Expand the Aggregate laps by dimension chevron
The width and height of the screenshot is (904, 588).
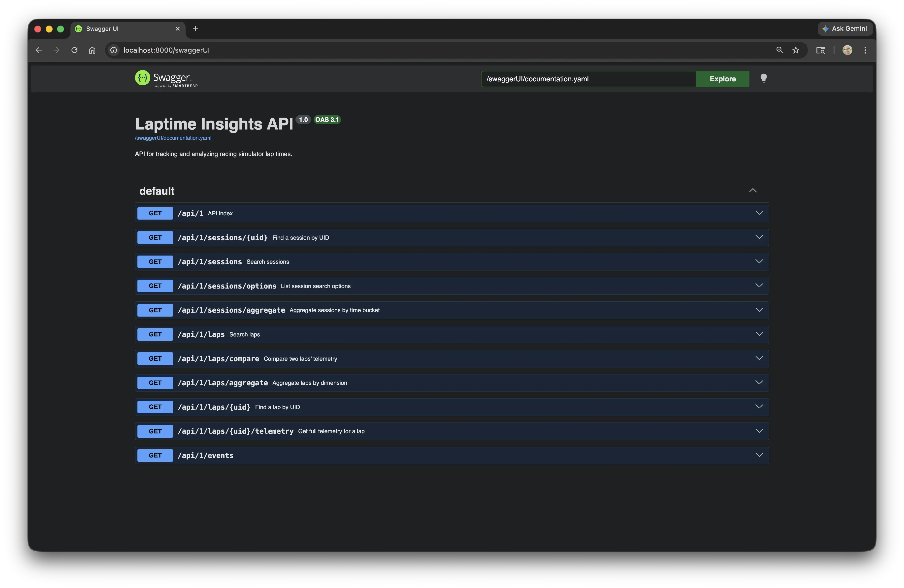click(759, 383)
